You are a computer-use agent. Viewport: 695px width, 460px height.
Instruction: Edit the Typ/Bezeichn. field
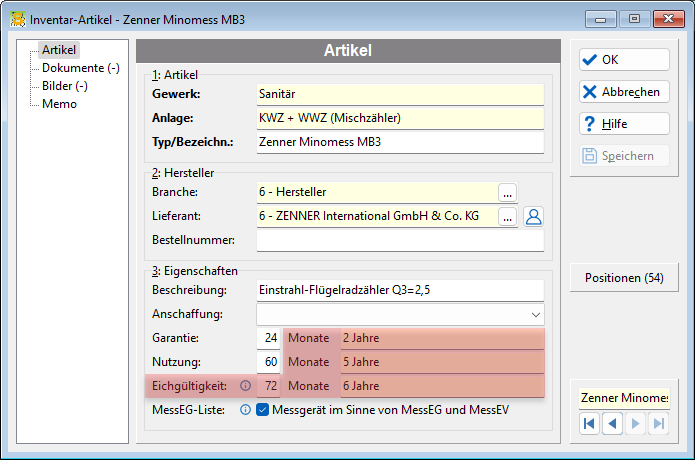point(400,142)
